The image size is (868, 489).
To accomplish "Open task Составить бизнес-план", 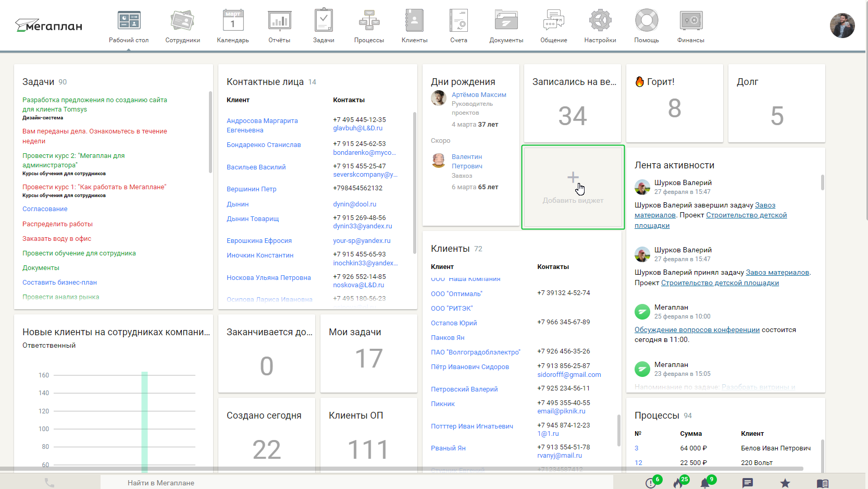I will tap(59, 282).
